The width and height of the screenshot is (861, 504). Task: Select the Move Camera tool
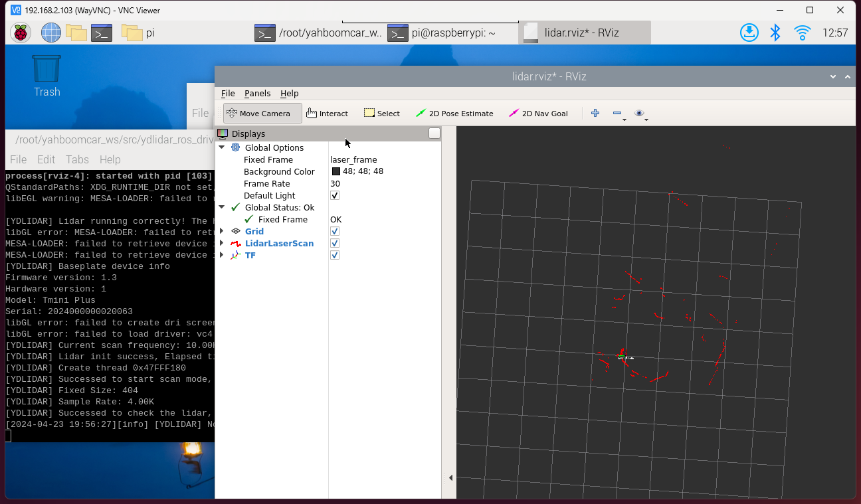(262, 114)
